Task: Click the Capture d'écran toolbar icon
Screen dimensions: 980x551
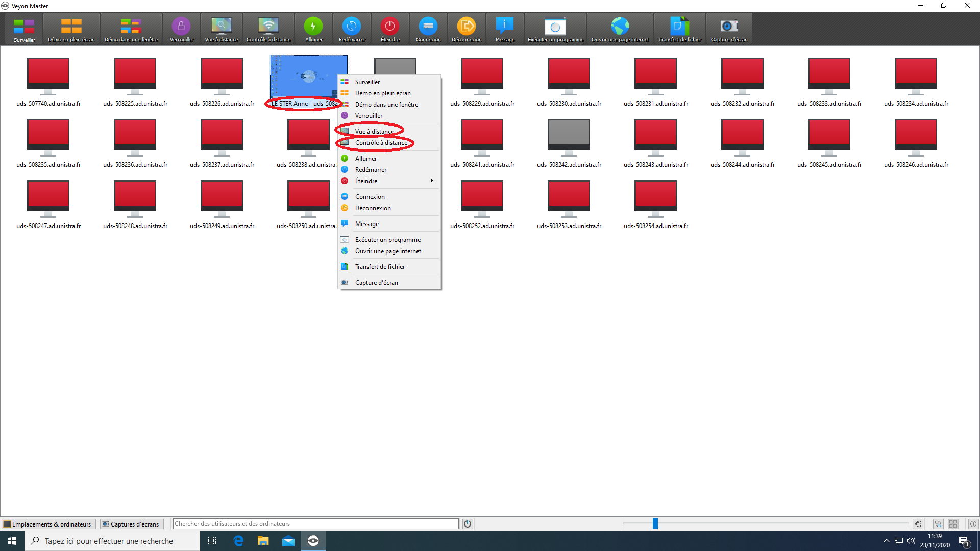Action: [x=729, y=30]
